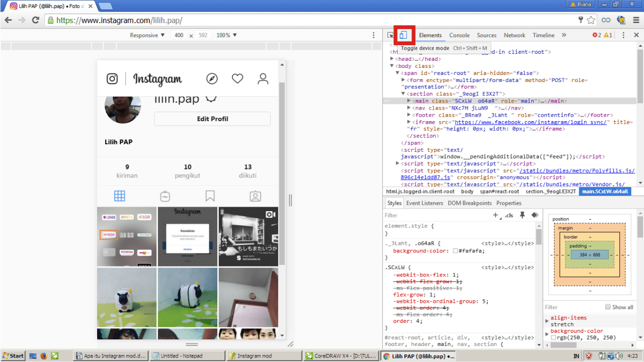Reload the Instagram page
The height and width of the screenshot is (362, 644).
[35, 20]
